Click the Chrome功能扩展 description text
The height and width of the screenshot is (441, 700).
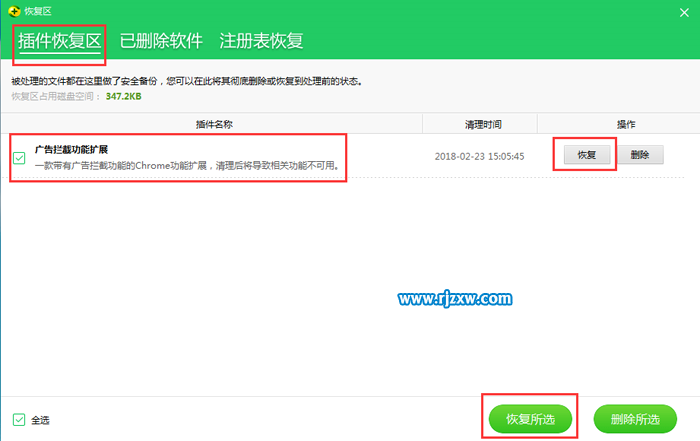pyautogui.click(x=188, y=166)
